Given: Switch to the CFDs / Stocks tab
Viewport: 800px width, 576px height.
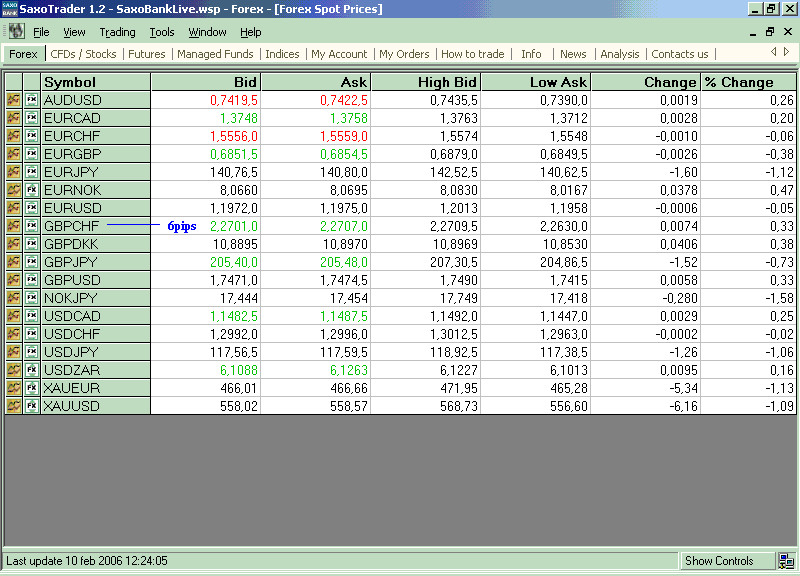Looking at the screenshot, I should [83, 54].
